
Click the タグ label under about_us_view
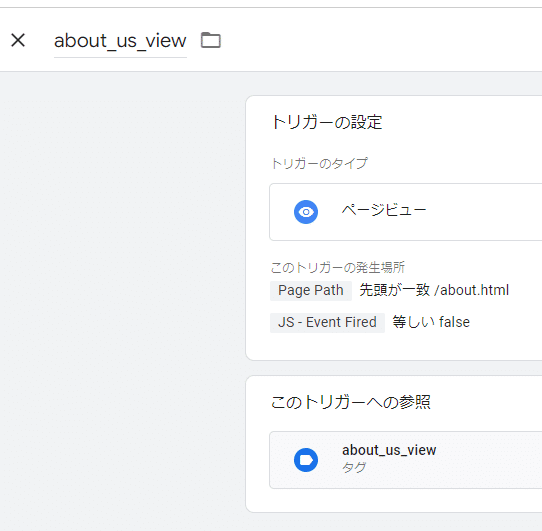point(354,468)
